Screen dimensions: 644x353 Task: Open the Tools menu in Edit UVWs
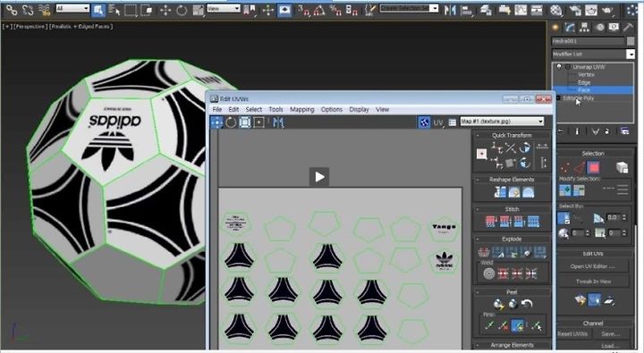tap(275, 109)
